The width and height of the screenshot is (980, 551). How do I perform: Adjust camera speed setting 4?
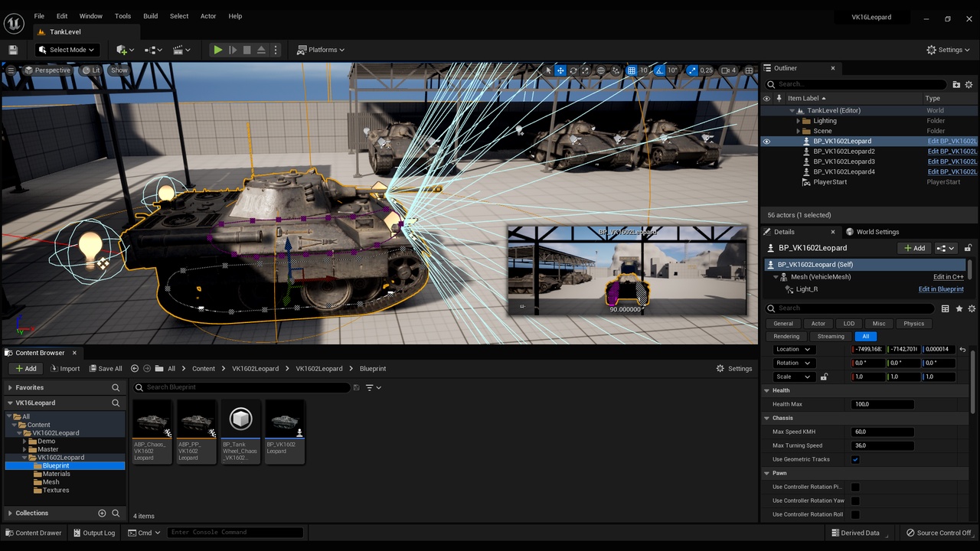[x=729, y=70]
